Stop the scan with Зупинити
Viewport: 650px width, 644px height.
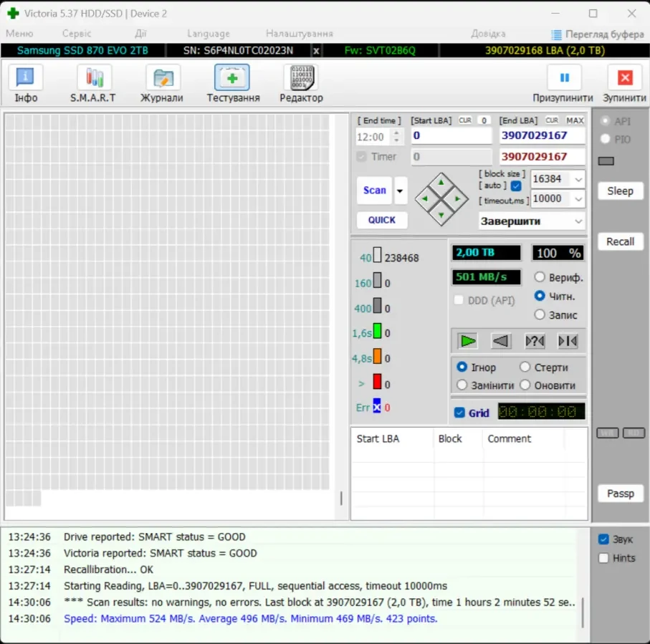[x=625, y=83]
